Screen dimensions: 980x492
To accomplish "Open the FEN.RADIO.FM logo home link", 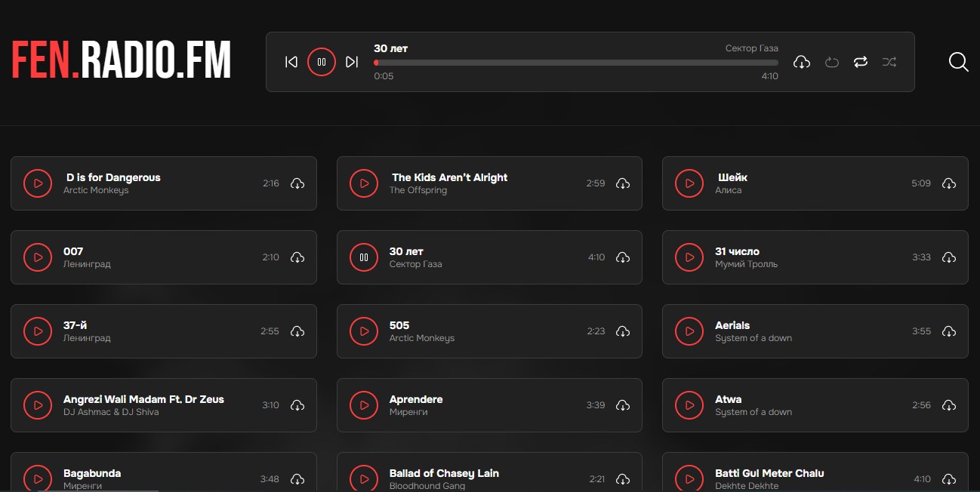I will 122,60.
